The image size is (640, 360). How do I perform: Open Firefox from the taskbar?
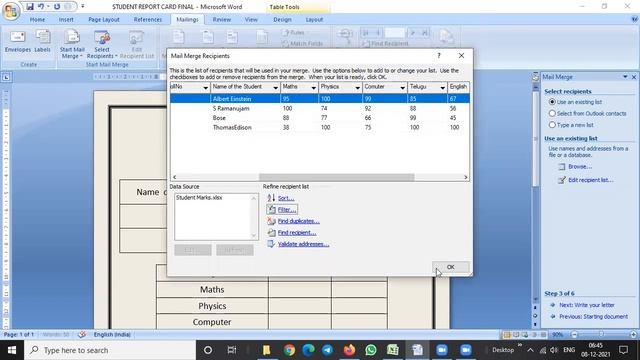(x=349, y=350)
